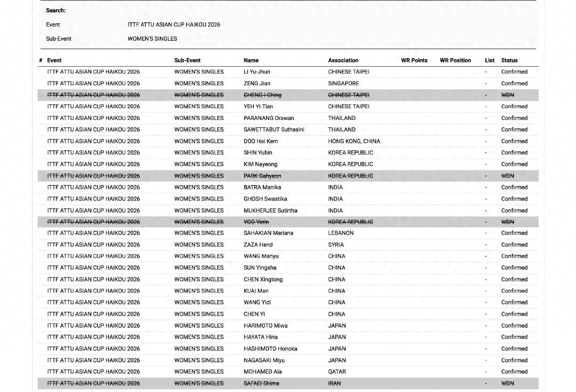Image resolution: width=576 pixels, height=392 pixels.
Task: Click the Association column header
Action: (x=343, y=60)
